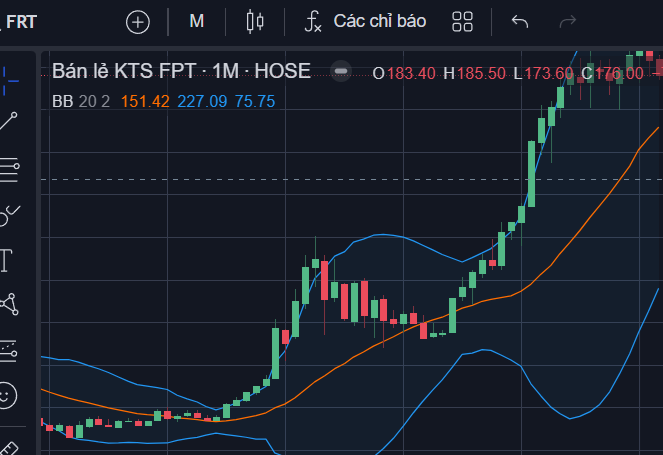The width and height of the screenshot is (663, 455).
Task: Open the candlestick chart style menu
Action: pyautogui.click(x=255, y=21)
